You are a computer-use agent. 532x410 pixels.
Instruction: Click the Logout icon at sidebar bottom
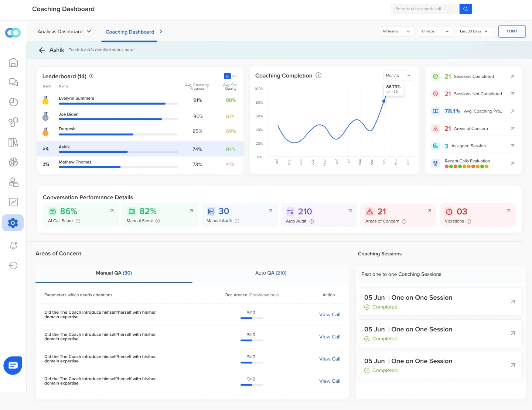tap(13, 265)
